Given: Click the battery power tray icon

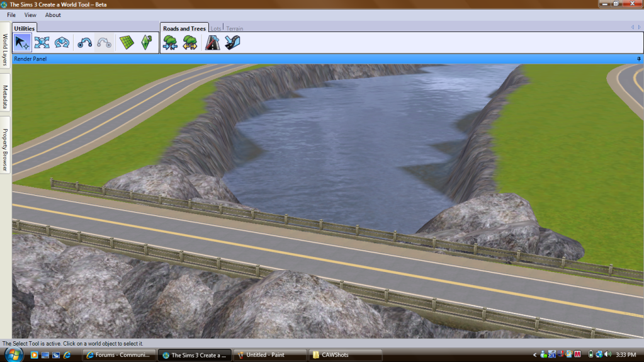Looking at the screenshot, I should (590, 354).
